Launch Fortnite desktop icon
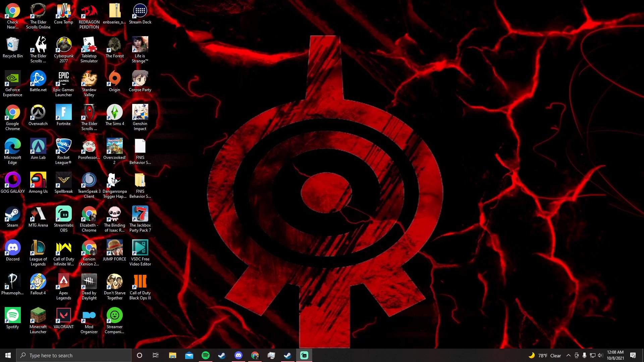Viewport: 644px width, 362px height. (x=64, y=115)
